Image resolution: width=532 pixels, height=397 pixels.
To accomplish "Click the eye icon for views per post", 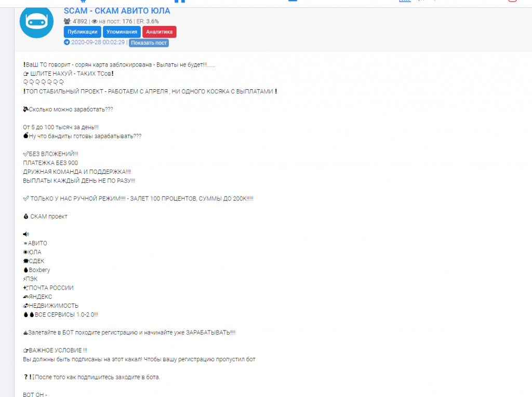I will [x=95, y=21].
